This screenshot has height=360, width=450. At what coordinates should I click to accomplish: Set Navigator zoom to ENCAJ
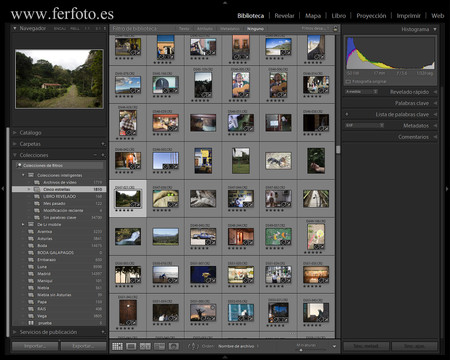[x=60, y=29]
